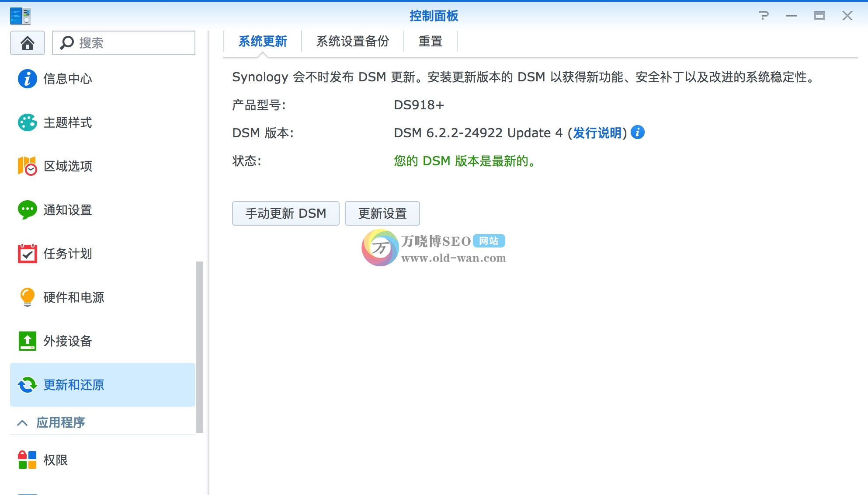
Task: Select 通知设置 in sidebar
Action: coord(103,210)
